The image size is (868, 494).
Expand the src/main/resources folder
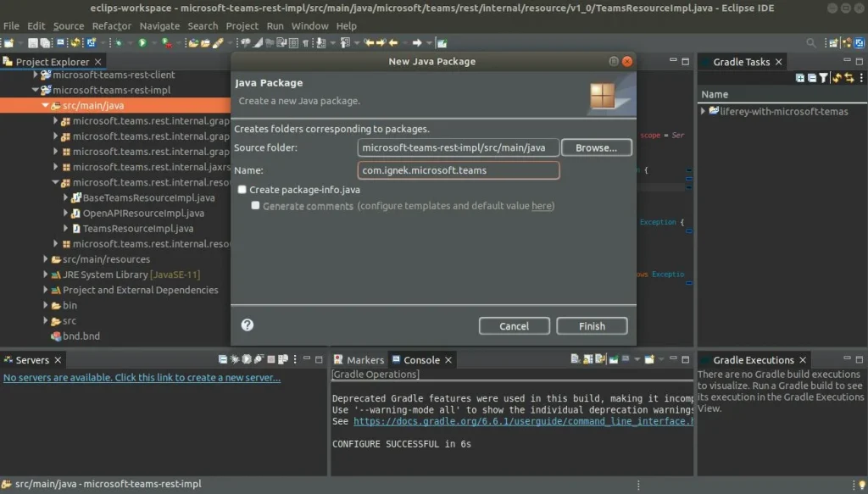(x=46, y=259)
